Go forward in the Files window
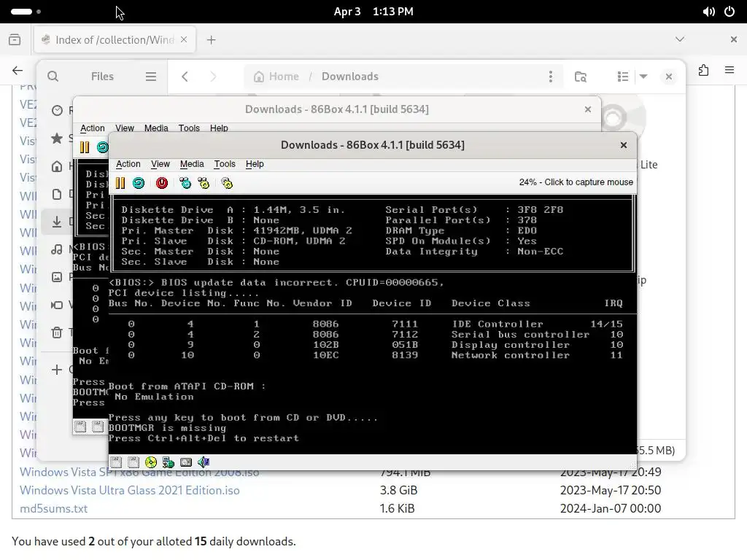 (x=213, y=76)
